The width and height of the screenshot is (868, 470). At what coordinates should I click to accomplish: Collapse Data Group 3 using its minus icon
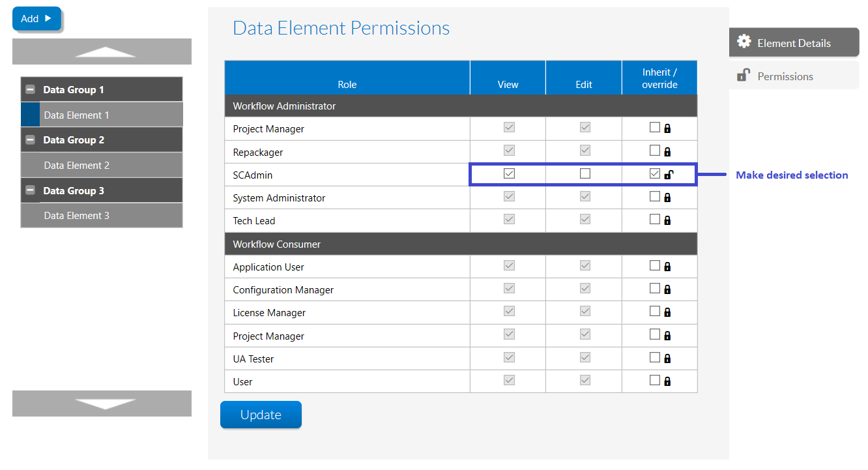point(30,190)
